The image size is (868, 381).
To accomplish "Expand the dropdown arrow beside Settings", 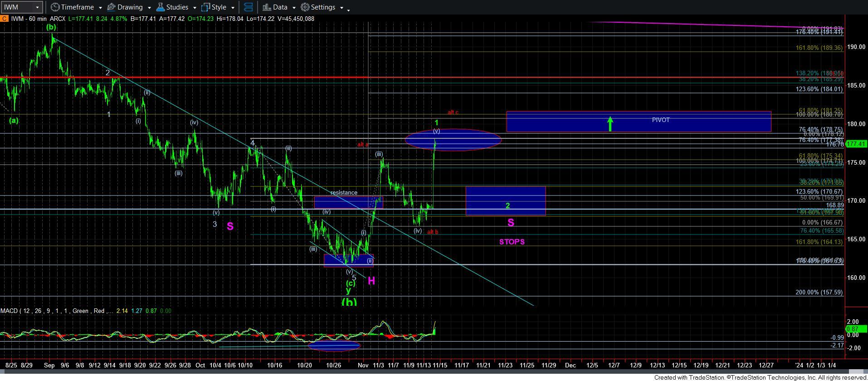I will (341, 8).
